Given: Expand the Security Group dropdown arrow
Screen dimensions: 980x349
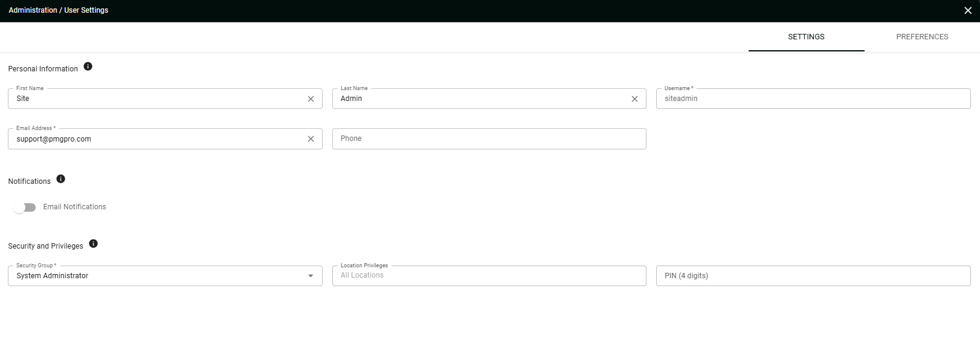Looking at the screenshot, I should 311,276.
